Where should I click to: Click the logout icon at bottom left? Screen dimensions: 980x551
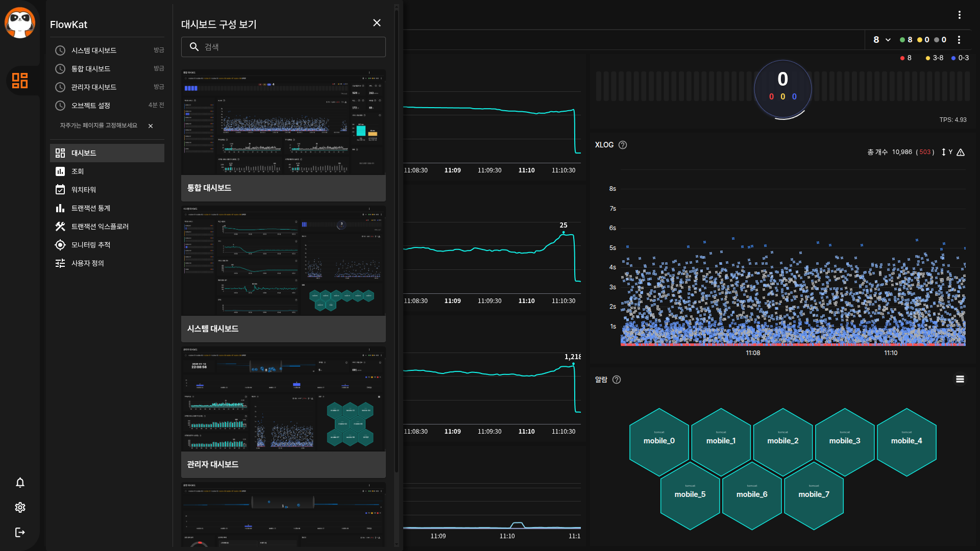(x=20, y=532)
